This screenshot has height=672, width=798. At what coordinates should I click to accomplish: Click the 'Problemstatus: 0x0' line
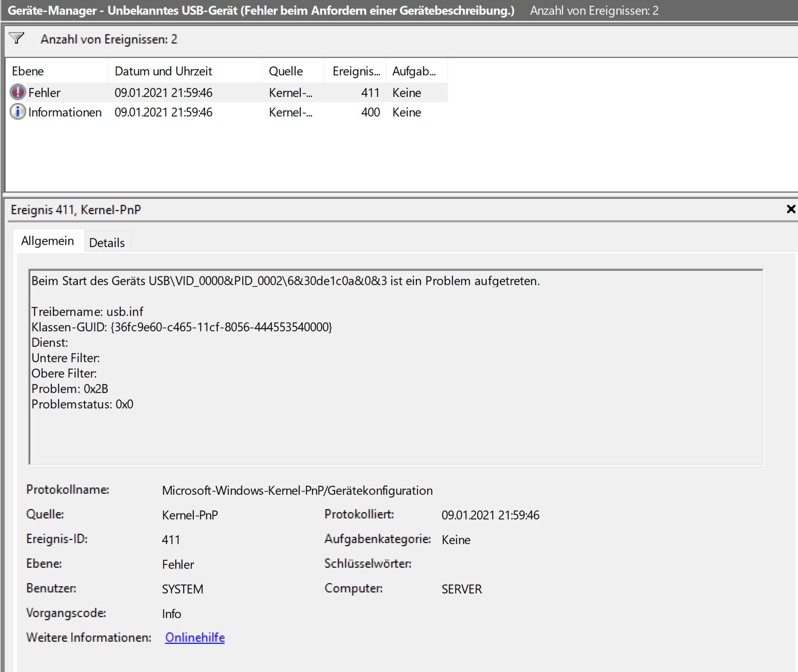click(x=82, y=404)
